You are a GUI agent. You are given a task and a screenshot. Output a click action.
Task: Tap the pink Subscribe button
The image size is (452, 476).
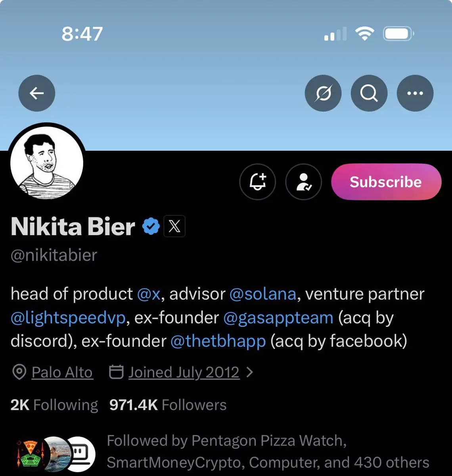tap(386, 182)
